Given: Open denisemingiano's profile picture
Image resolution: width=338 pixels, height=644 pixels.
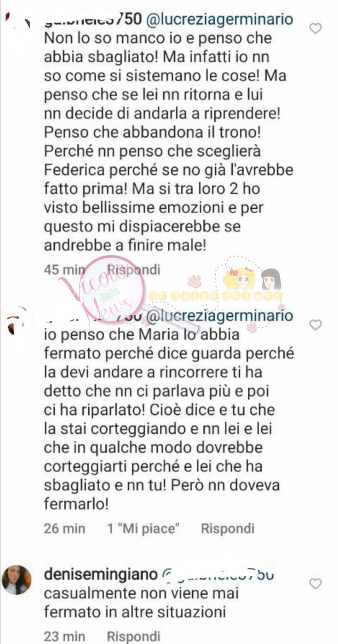Looking at the screenshot, I should click(x=17, y=579).
